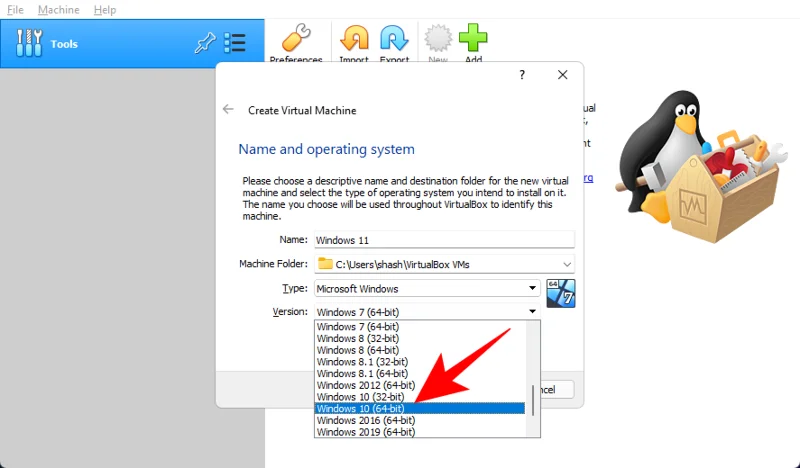Click the partly hidden Cancel button
Image resolution: width=800 pixels, height=468 pixels.
click(x=557, y=390)
